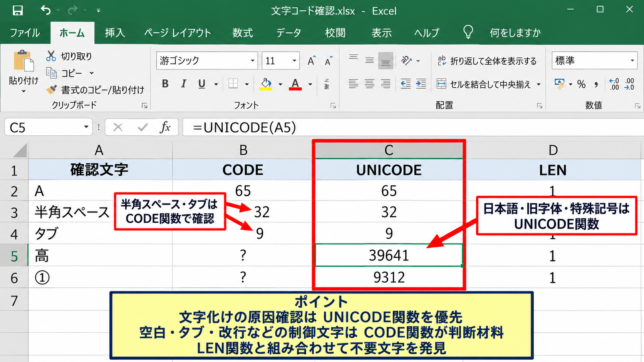The width and height of the screenshot is (644, 362).
Task: Save the workbook with the floppy disk icon
Action: 17,10
